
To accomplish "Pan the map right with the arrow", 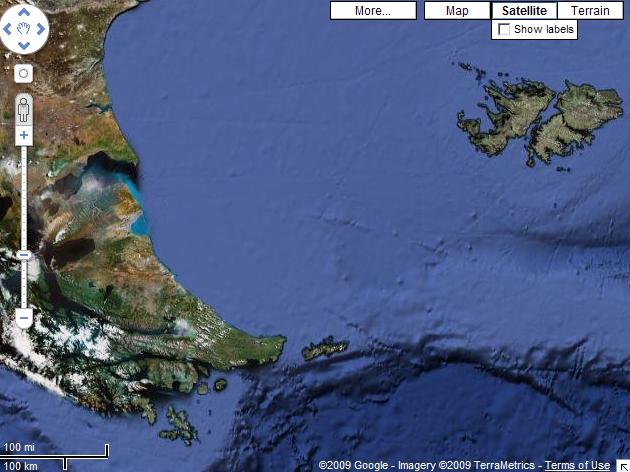I will tap(41, 29).
